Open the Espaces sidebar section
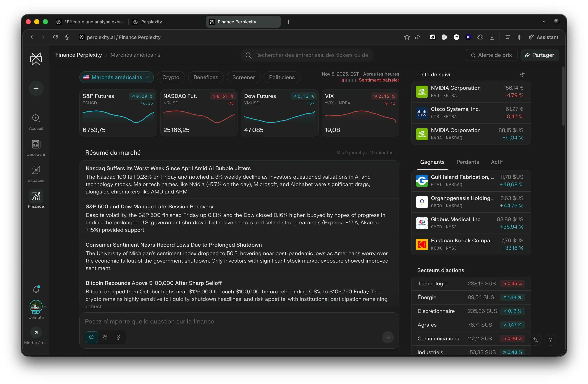 click(36, 174)
